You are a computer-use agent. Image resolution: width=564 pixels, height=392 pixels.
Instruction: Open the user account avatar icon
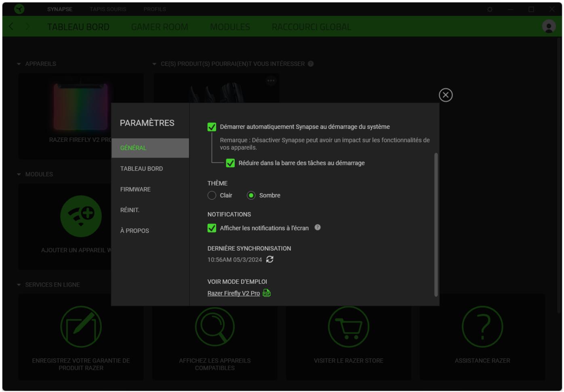click(549, 27)
